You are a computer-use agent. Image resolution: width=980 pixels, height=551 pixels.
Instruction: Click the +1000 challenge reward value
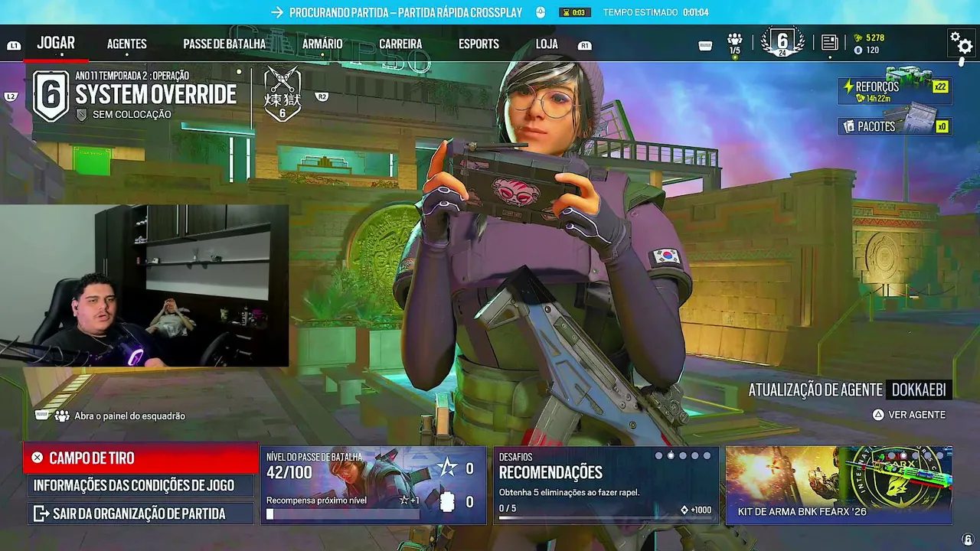(701, 510)
